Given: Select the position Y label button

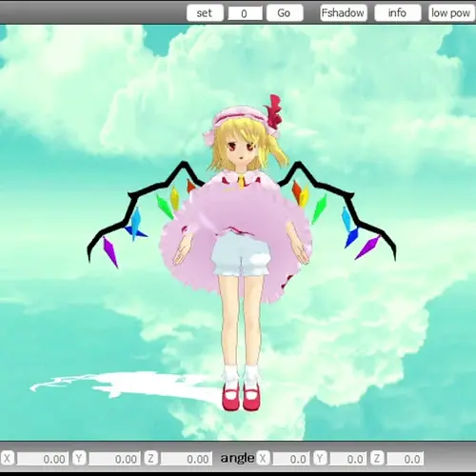Looking at the screenshot, I should pos(79,459).
